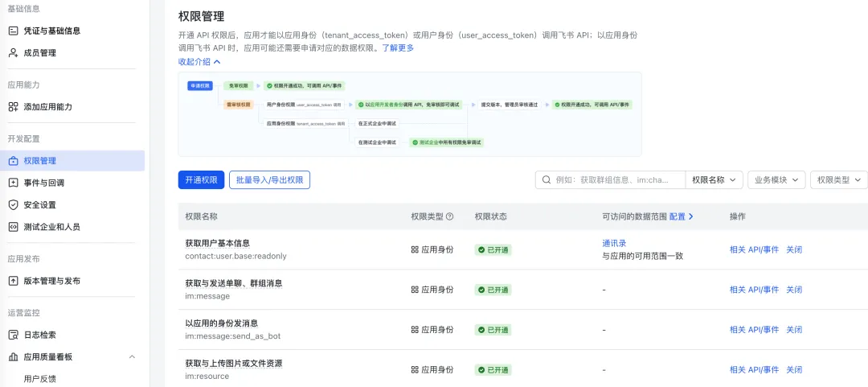Screen dimensions: 868x387
Task: Click the 应用质量看板 chart icon
Action: point(14,357)
